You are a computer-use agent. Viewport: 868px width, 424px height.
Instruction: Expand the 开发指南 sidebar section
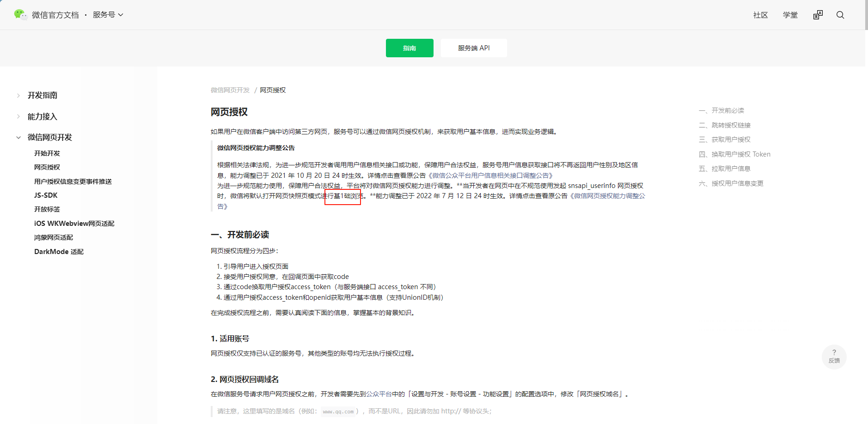click(x=43, y=95)
